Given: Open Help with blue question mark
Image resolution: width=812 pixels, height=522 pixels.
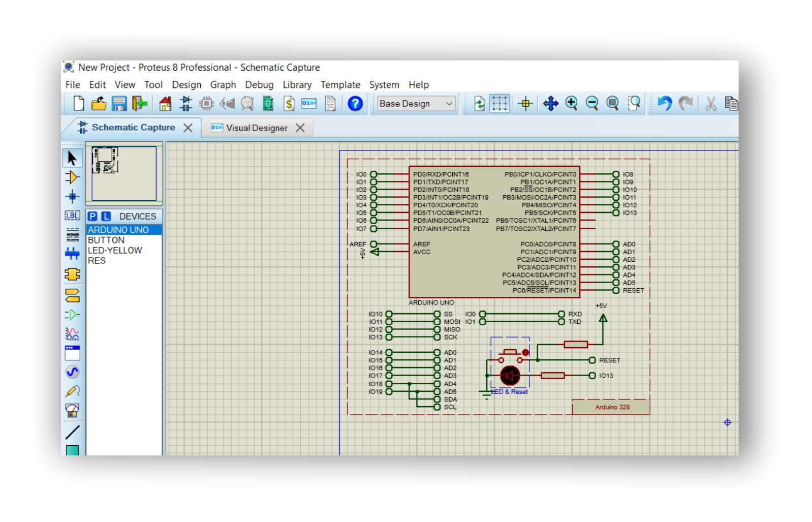Looking at the screenshot, I should pyautogui.click(x=355, y=104).
